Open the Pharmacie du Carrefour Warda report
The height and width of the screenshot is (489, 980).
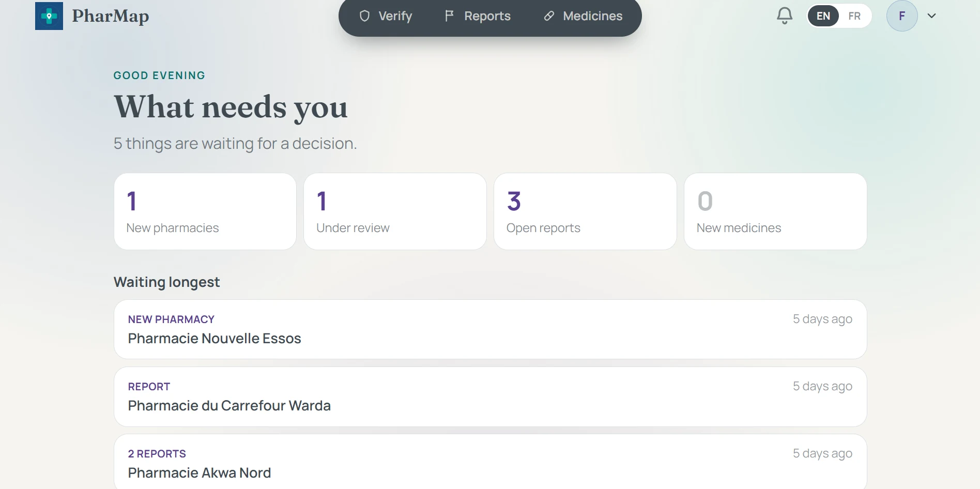click(x=490, y=396)
